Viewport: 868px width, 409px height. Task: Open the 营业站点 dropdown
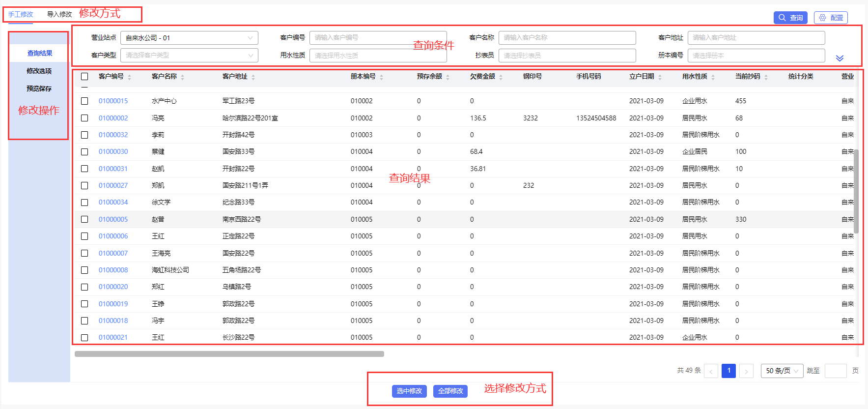[x=189, y=38]
